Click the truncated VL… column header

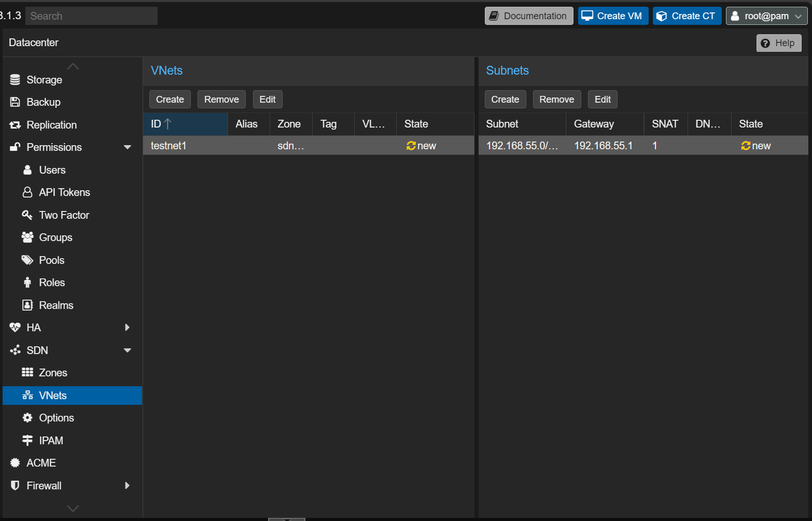pos(376,124)
